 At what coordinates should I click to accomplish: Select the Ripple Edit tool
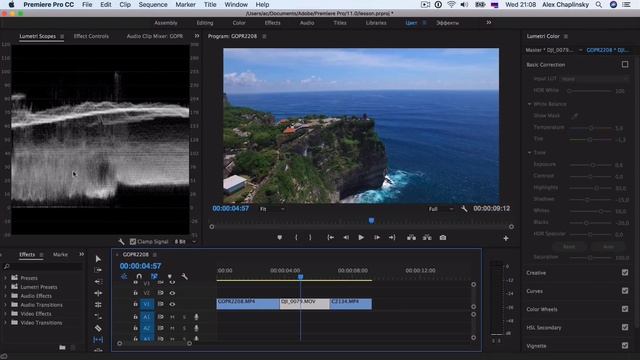tap(98, 282)
